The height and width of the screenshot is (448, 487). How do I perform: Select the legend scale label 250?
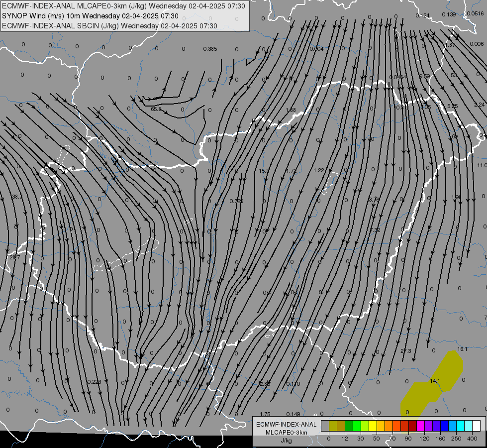(456, 439)
